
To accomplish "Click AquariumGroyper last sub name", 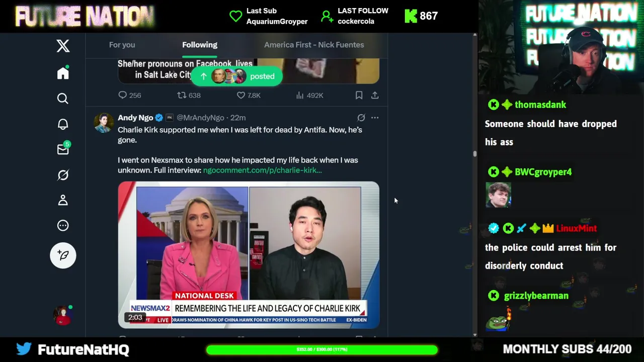I will click(277, 21).
